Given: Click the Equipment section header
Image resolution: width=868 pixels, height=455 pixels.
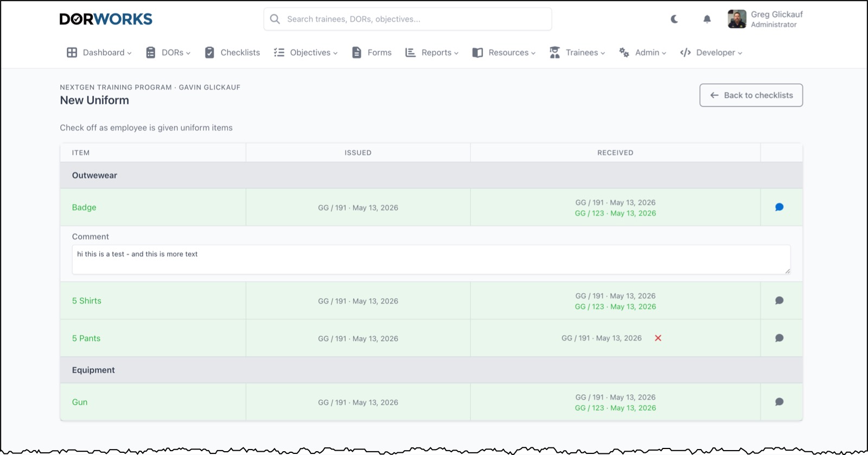Looking at the screenshot, I should pyautogui.click(x=431, y=370).
